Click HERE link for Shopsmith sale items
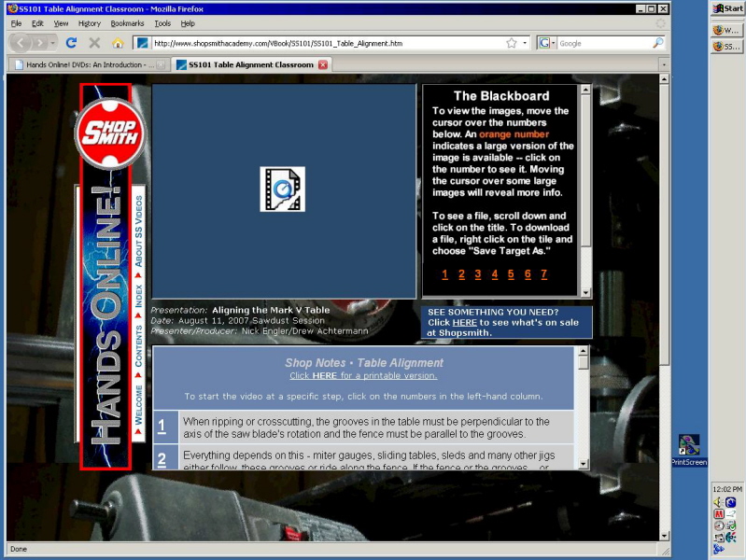 click(464, 323)
